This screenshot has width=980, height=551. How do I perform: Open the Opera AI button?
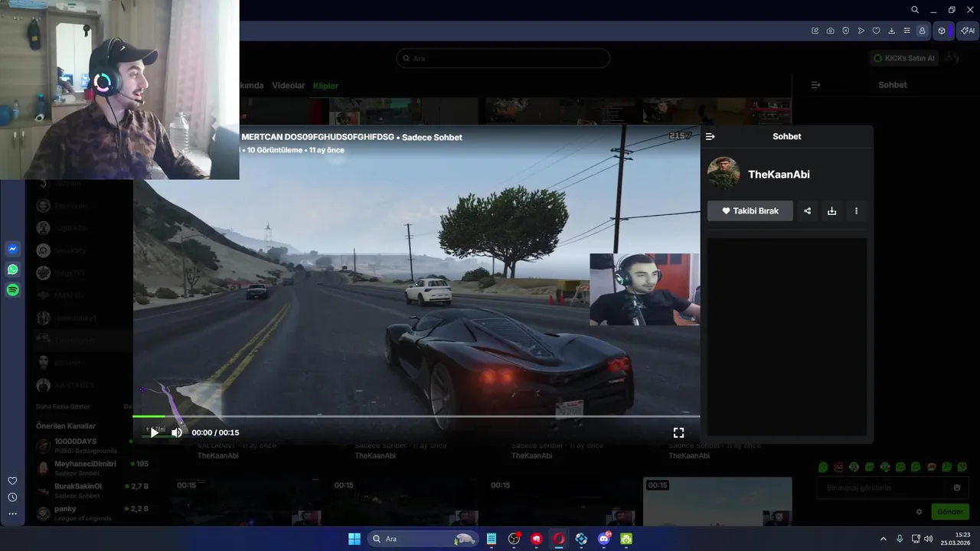coord(968,31)
